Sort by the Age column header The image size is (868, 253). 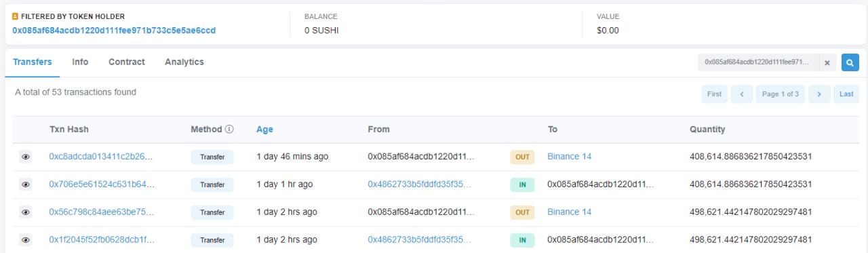coord(264,129)
